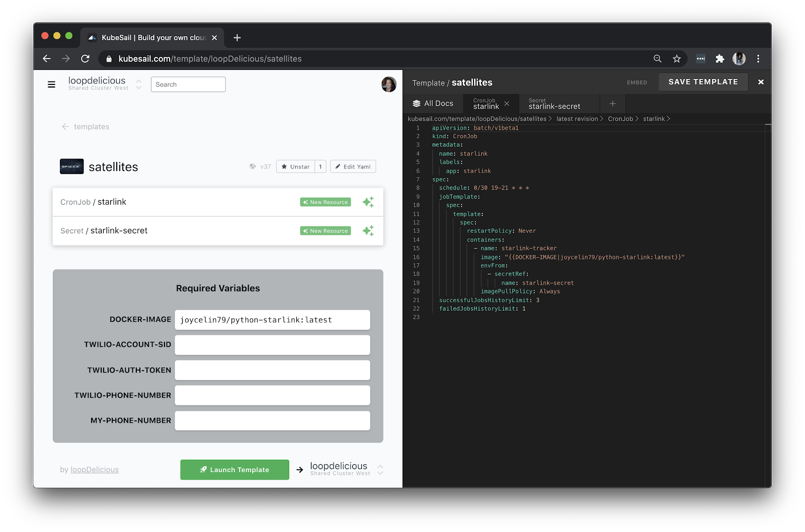The width and height of the screenshot is (805, 532).
Task: Click the browser address bar URL
Action: click(x=210, y=59)
